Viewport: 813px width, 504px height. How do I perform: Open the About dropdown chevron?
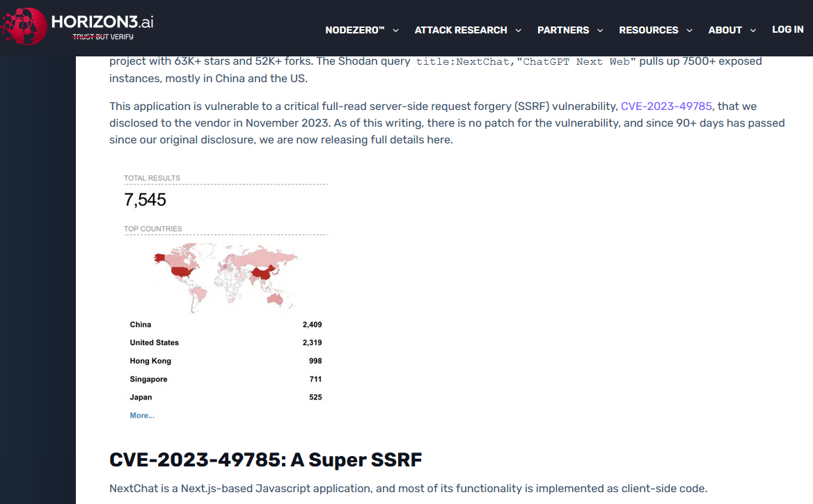(753, 31)
